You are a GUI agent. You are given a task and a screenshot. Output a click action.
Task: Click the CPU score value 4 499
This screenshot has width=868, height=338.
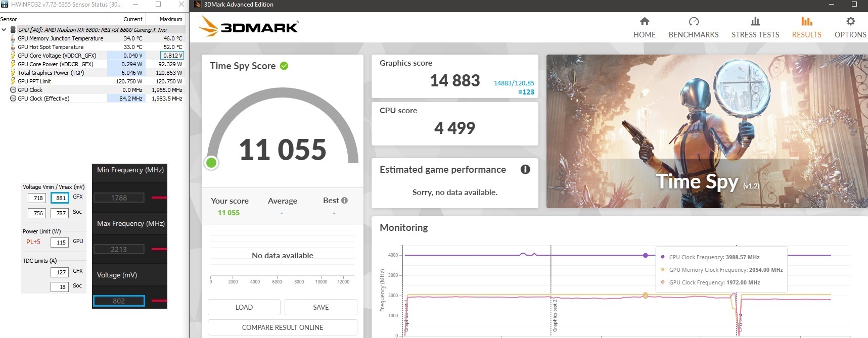(x=454, y=128)
